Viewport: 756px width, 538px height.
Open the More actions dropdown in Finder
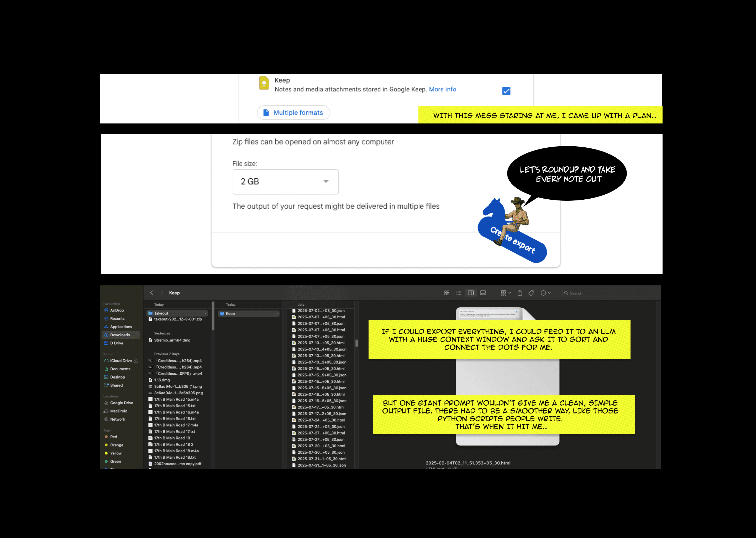click(545, 293)
